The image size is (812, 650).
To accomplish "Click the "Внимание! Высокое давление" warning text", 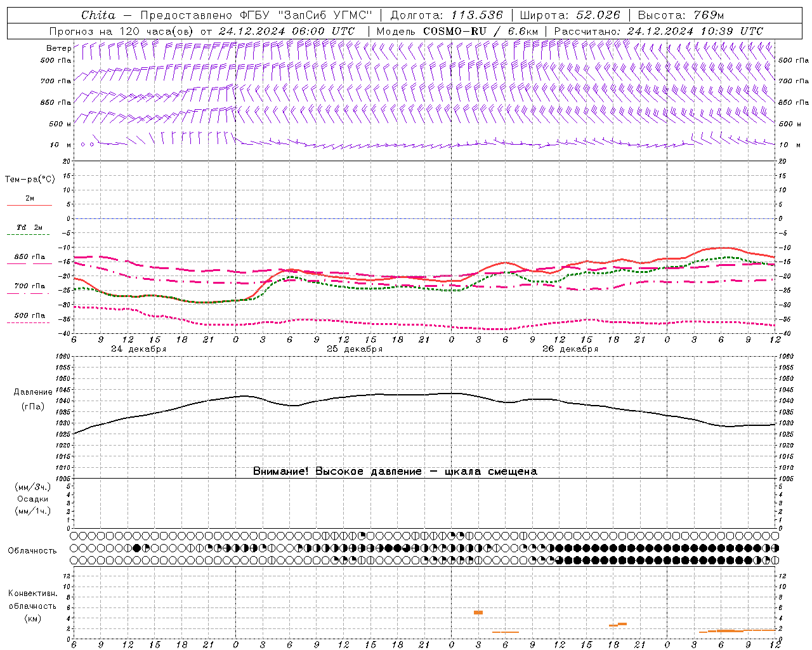I will [337, 472].
